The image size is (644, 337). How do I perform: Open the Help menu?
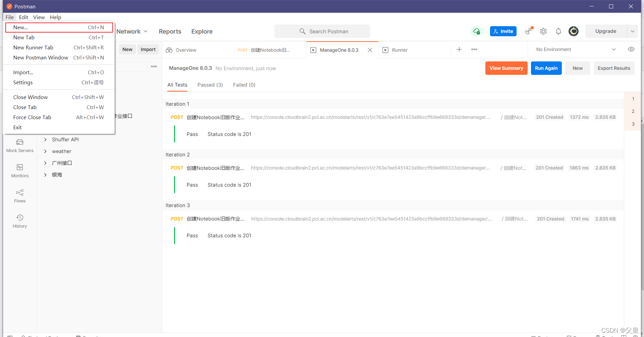click(x=56, y=17)
